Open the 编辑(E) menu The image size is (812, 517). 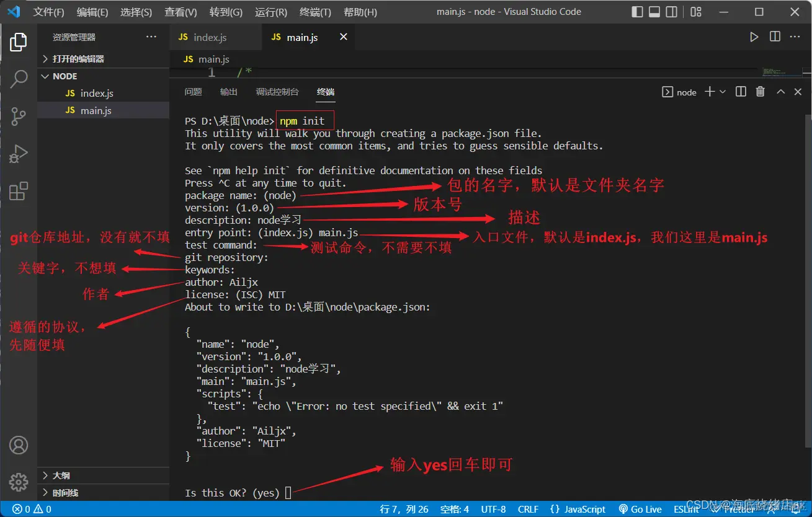[92, 12]
